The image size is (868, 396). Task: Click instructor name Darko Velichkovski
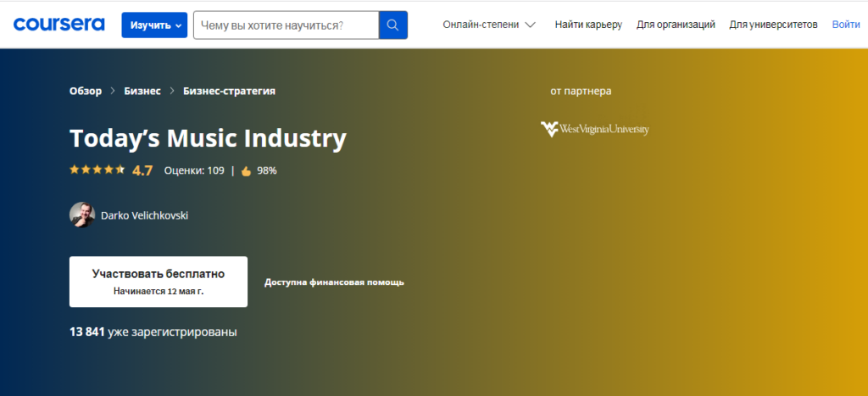pyautogui.click(x=144, y=215)
